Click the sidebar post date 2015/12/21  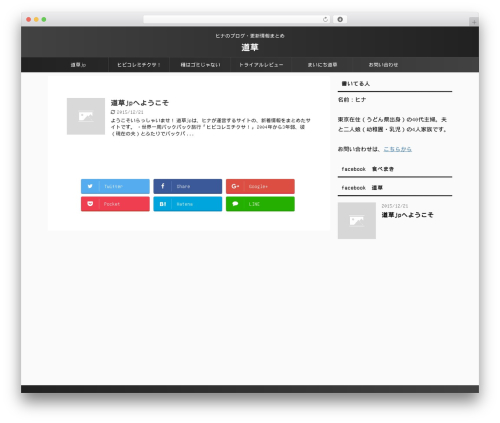[x=395, y=206]
